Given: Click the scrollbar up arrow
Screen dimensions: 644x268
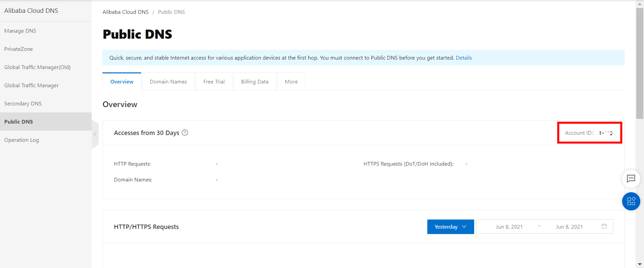Looking at the screenshot, I should click(640, 4).
